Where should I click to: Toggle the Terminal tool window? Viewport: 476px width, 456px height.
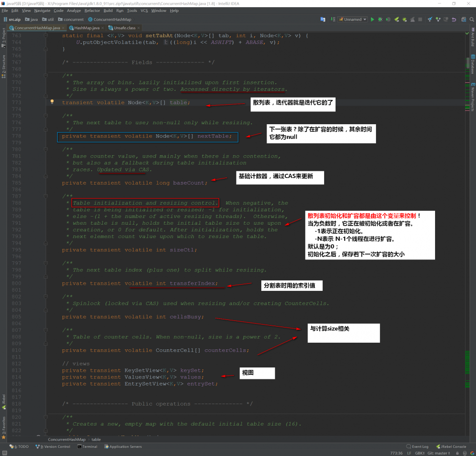tap(89, 446)
